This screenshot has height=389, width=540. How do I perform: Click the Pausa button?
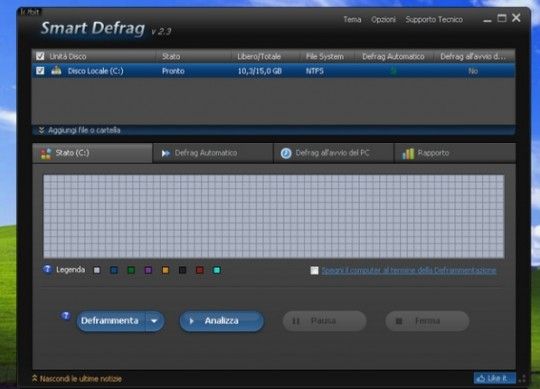pyautogui.click(x=324, y=321)
